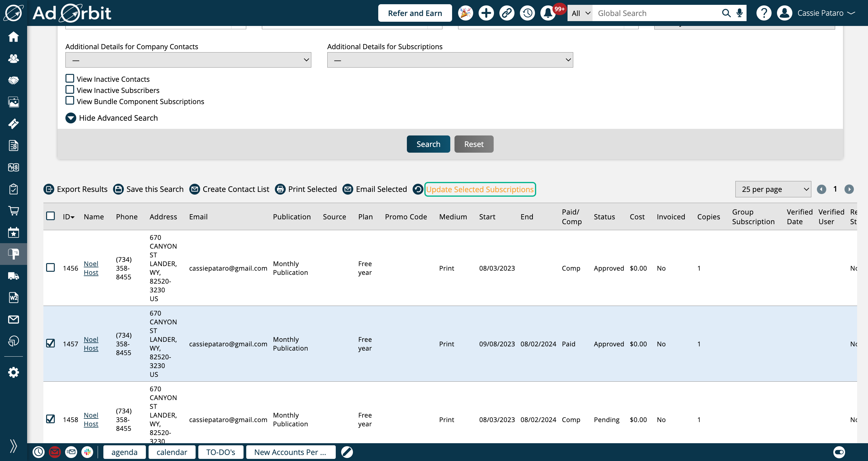868x461 pixels.
Task: Open the Slack icon in bottom bar
Action: pos(87,452)
